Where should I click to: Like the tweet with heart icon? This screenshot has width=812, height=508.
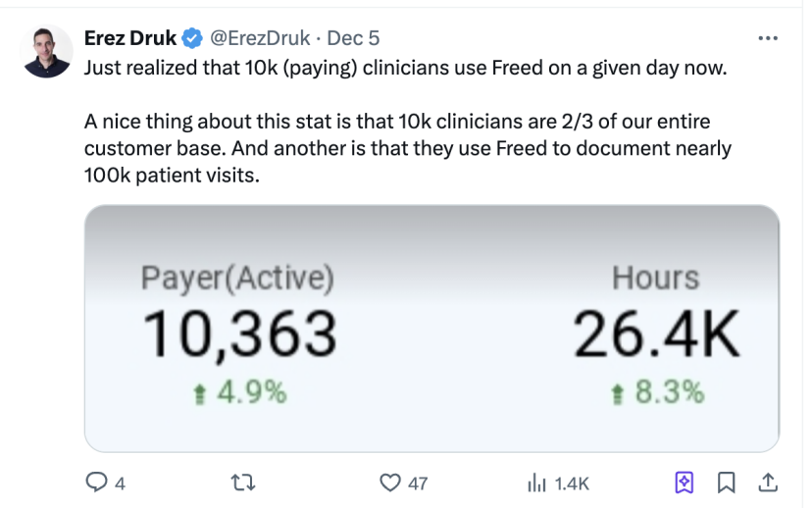(390, 483)
